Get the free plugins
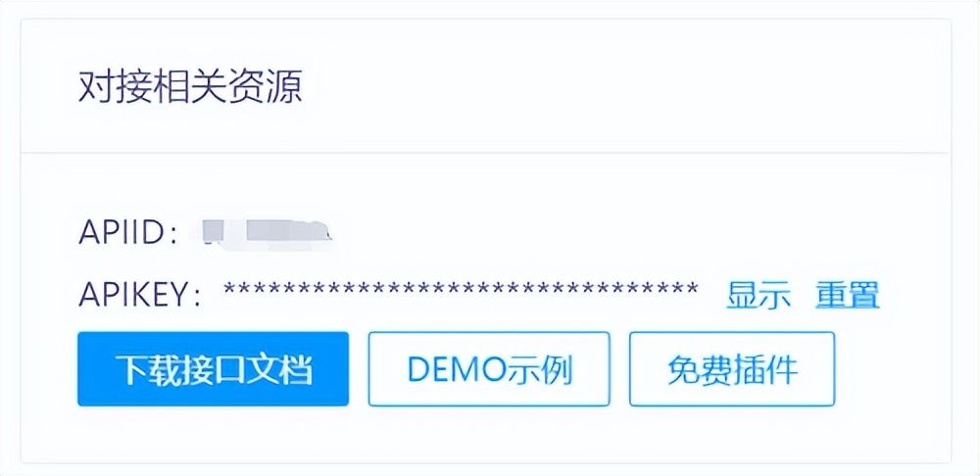980x476 pixels. tap(732, 368)
